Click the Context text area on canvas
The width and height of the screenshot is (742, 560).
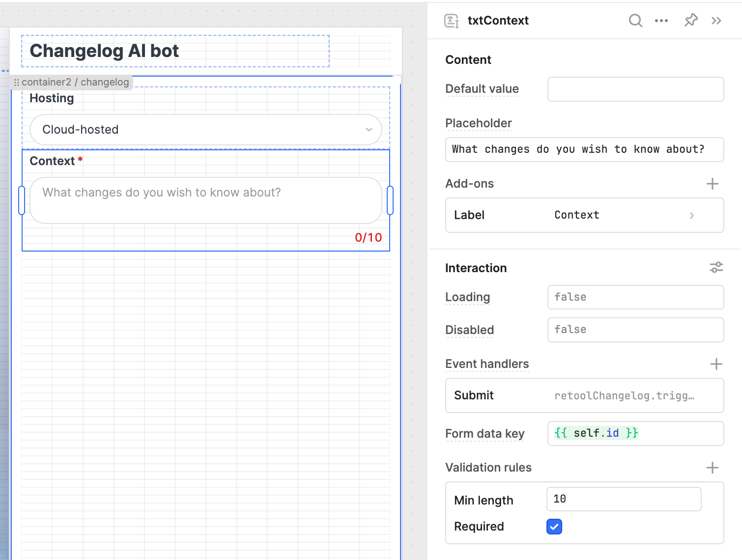(x=206, y=200)
